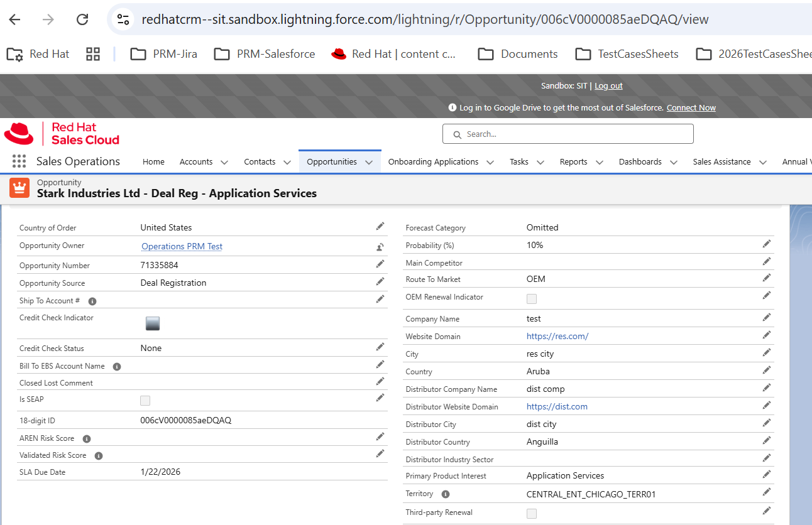Edit Distributor Country pencil icon

[767, 440]
